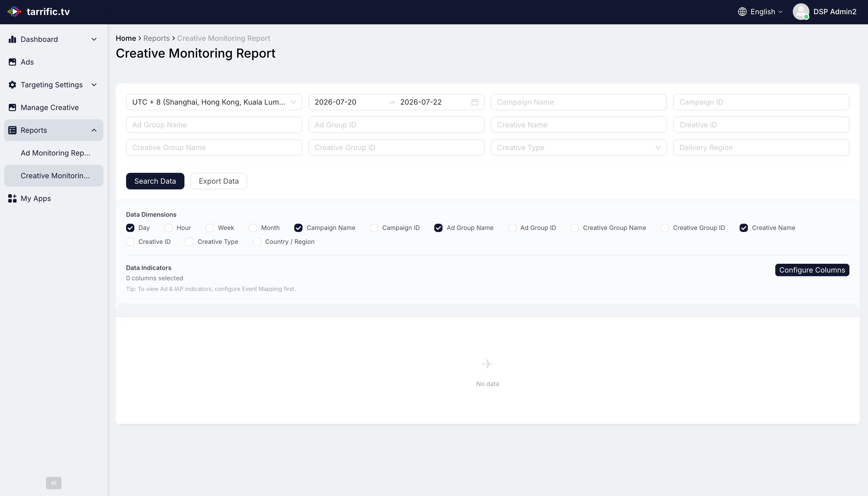Focus the Ad Group ID input field
Screen dimensions: 868x496
(396, 125)
